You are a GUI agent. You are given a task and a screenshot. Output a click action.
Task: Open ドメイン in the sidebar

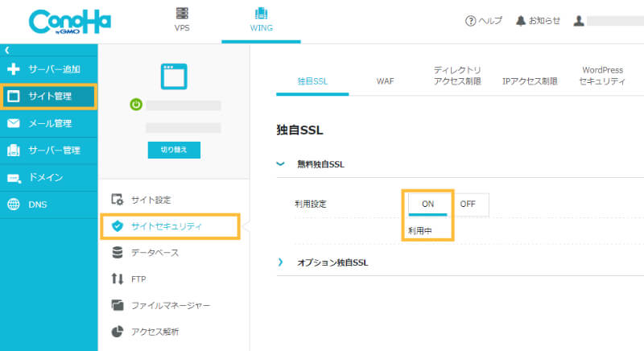pyautogui.click(x=49, y=177)
